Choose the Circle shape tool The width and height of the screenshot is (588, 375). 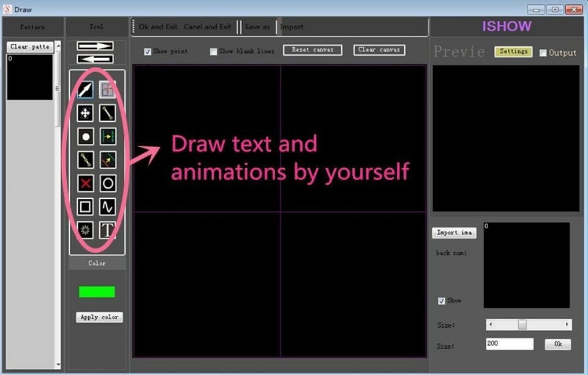point(108,183)
